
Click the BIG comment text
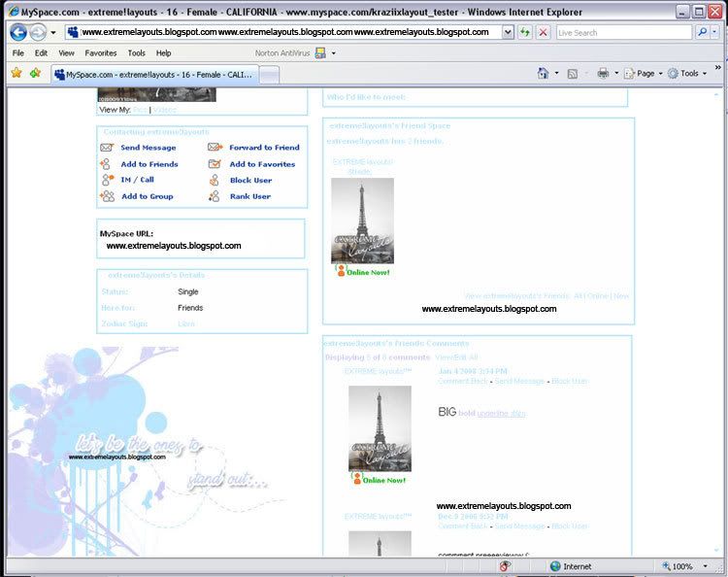click(447, 412)
